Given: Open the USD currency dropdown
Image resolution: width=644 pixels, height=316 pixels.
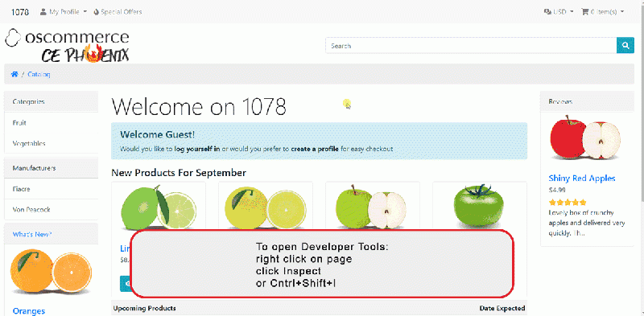Looking at the screenshot, I should (x=559, y=12).
